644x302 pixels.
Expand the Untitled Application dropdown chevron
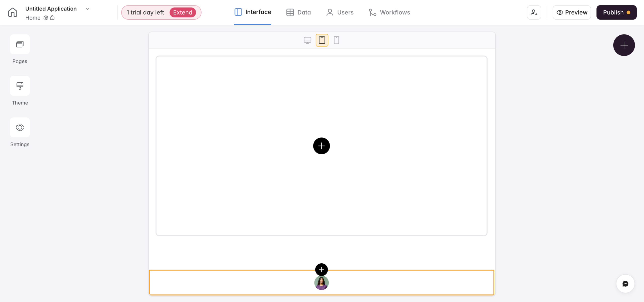[x=88, y=9]
